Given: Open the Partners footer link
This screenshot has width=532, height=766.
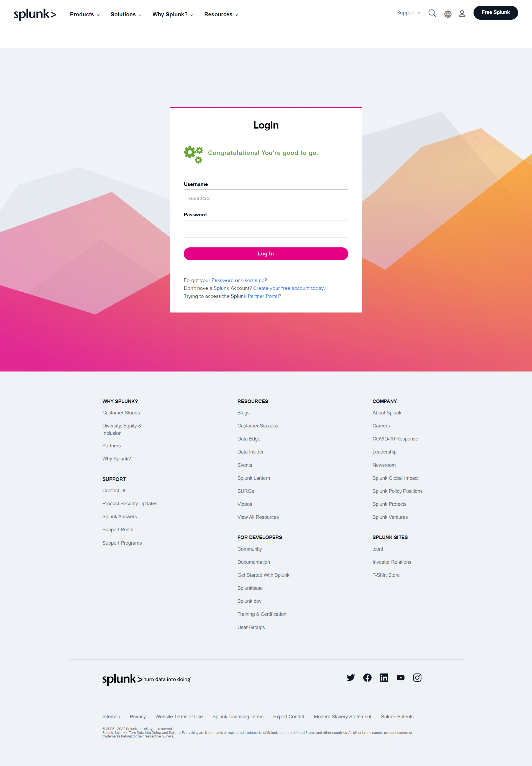Looking at the screenshot, I should point(111,445).
